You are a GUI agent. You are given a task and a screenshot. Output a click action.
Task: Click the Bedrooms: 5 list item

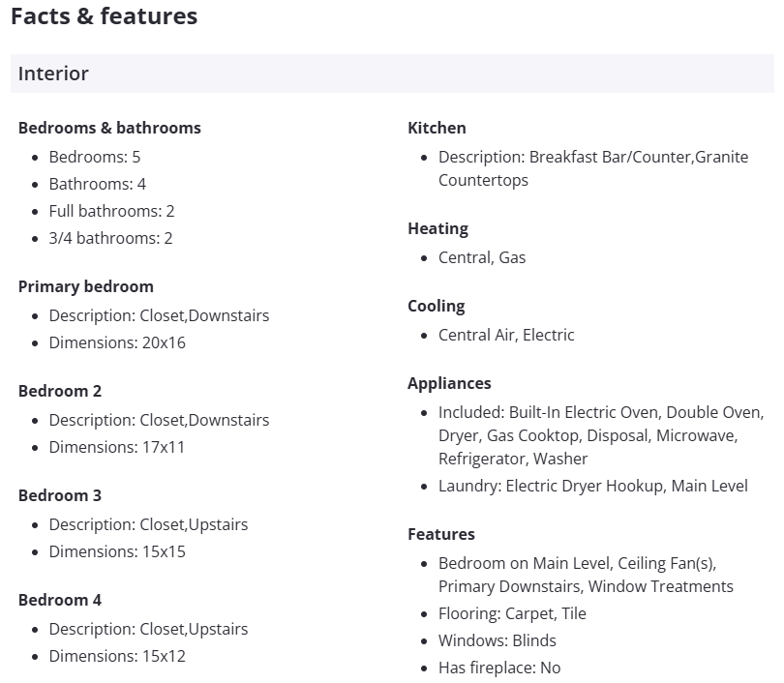[x=95, y=157]
